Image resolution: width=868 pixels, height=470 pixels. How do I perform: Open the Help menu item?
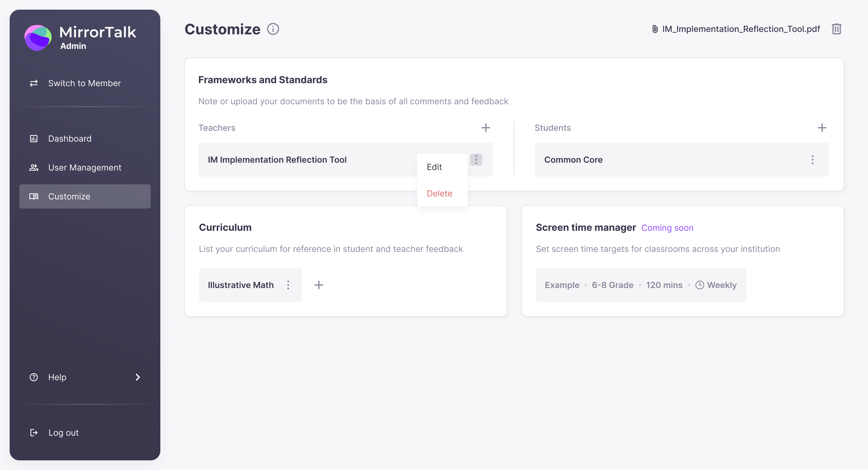point(85,377)
